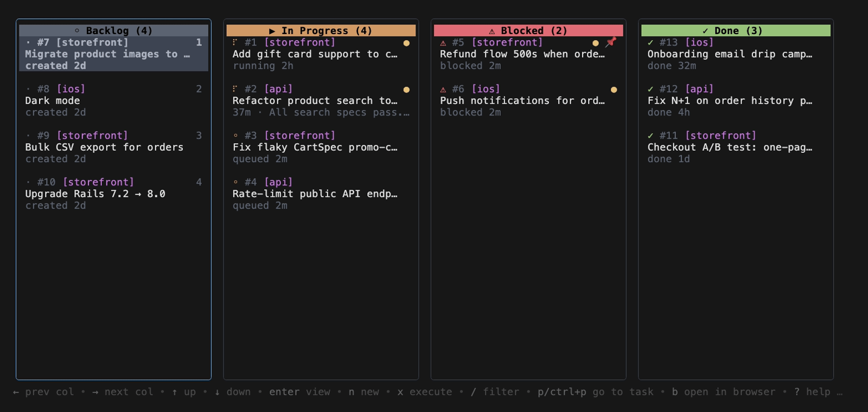
Task: Click the [ios] tag on task #8
Action: [x=71, y=89]
